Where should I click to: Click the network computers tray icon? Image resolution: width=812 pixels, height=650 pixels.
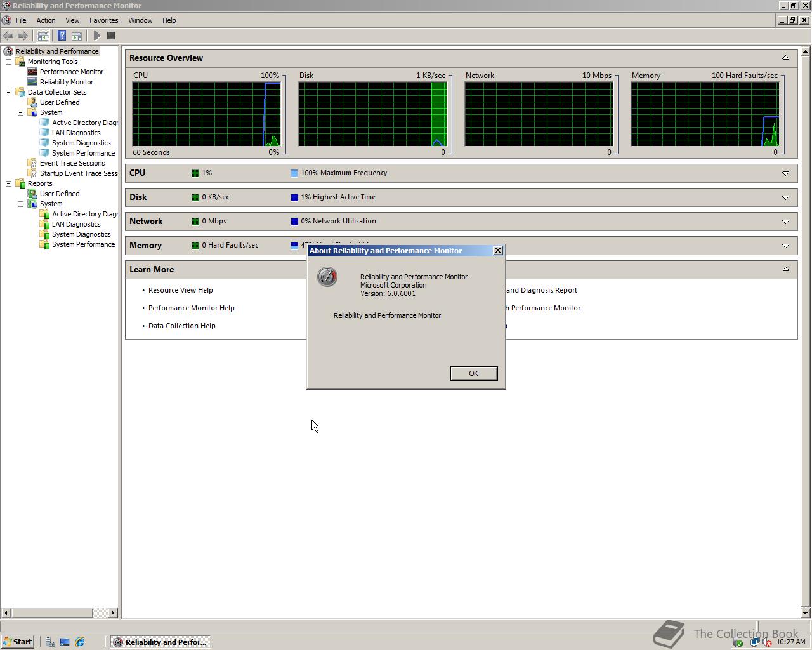(755, 642)
